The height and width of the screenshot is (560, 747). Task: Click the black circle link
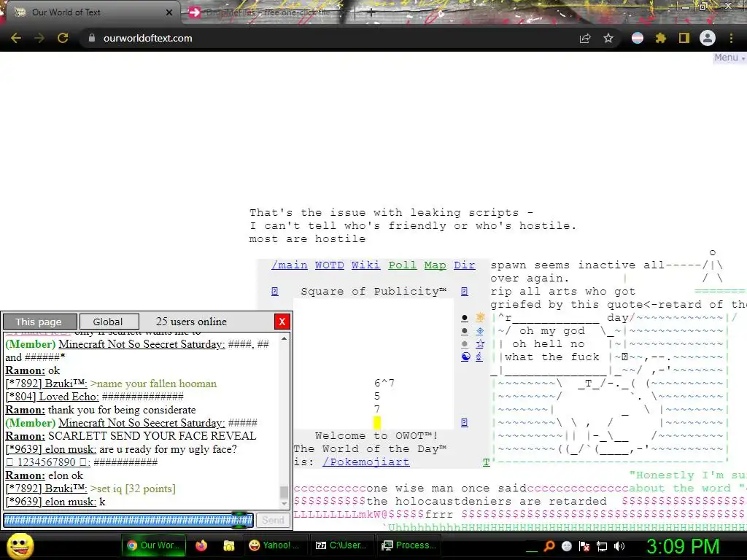tap(465, 318)
